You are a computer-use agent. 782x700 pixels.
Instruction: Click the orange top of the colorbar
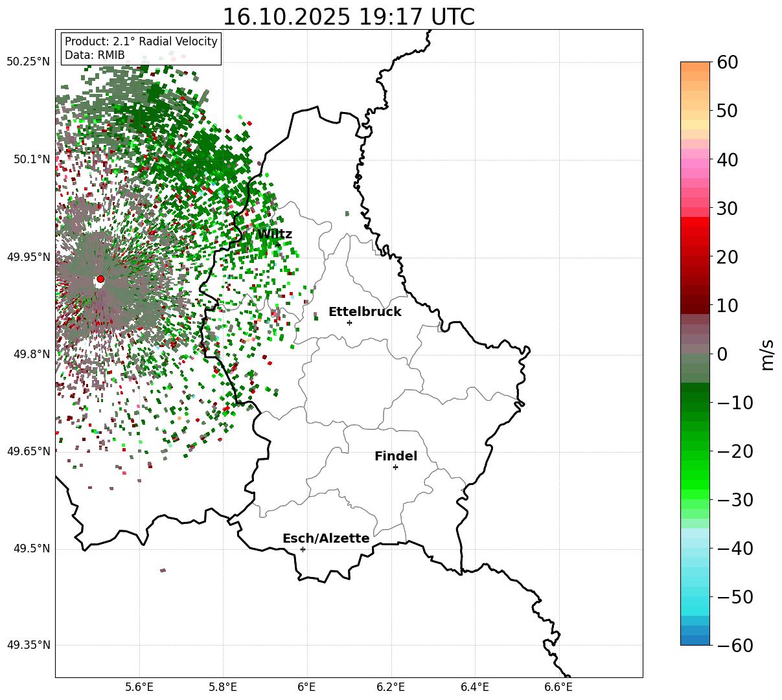pyautogui.click(x=695, y=67)
